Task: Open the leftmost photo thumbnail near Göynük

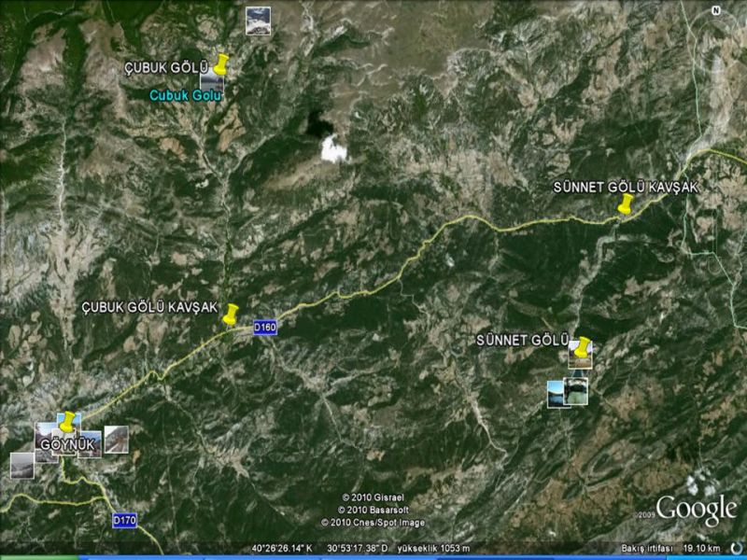Action: point(22,465)
